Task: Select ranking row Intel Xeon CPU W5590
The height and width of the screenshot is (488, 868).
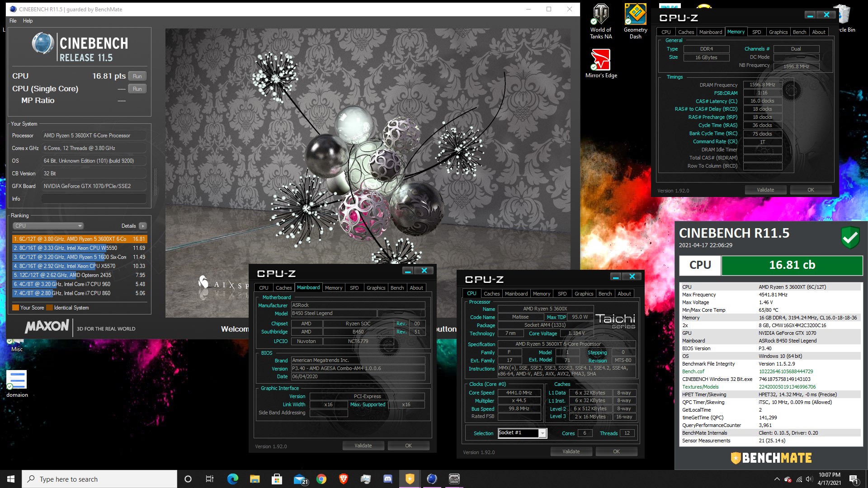Action: (x=80, y=248)
